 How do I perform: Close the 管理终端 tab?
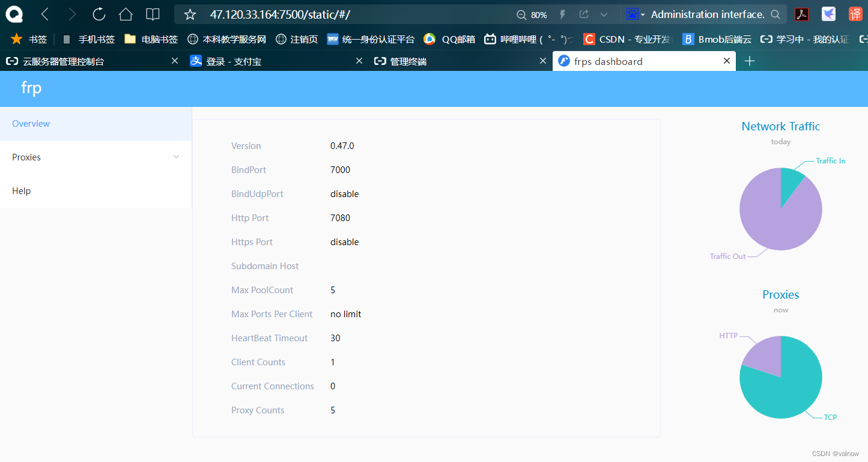(542, 61)
